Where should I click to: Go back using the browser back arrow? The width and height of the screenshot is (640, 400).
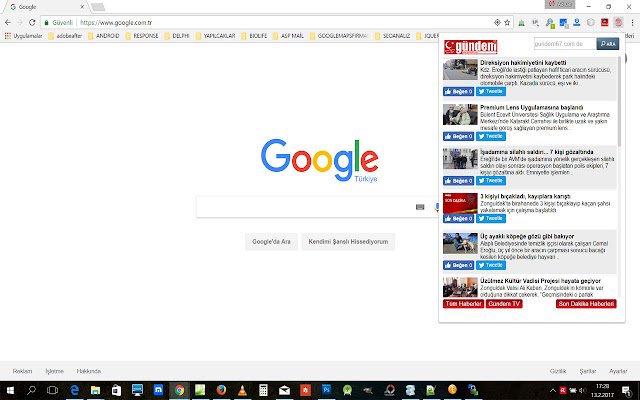pyautogui.click(x=8, y=22)
